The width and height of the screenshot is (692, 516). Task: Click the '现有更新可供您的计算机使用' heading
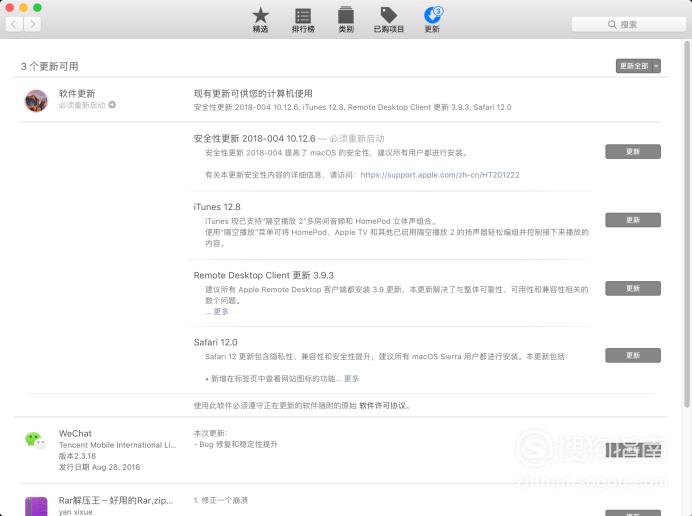click(253, 94)
